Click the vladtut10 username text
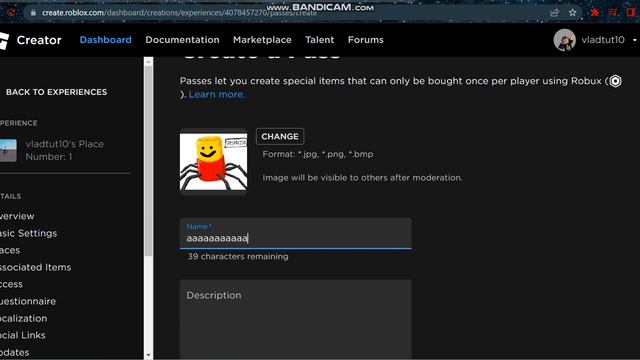 click(603, 40)
